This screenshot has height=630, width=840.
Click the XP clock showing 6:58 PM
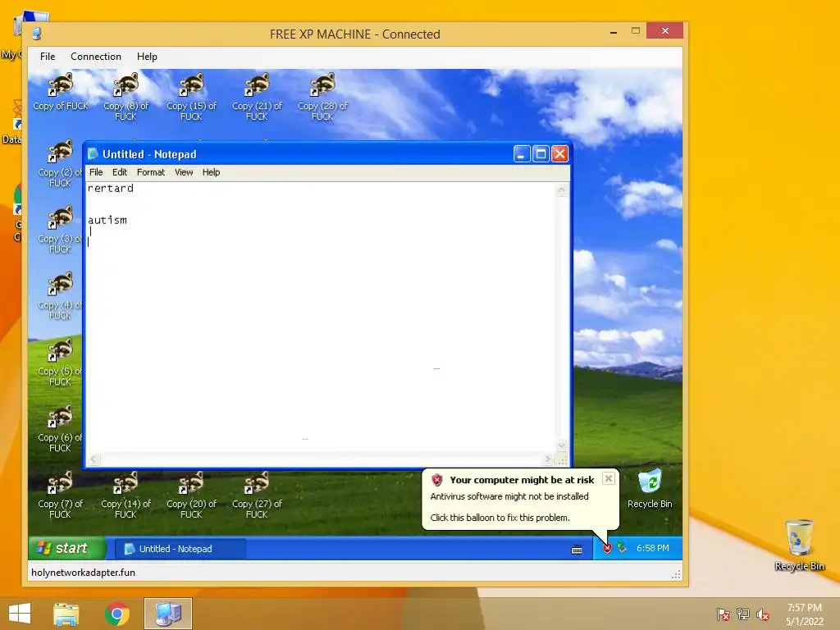point(652,548)
